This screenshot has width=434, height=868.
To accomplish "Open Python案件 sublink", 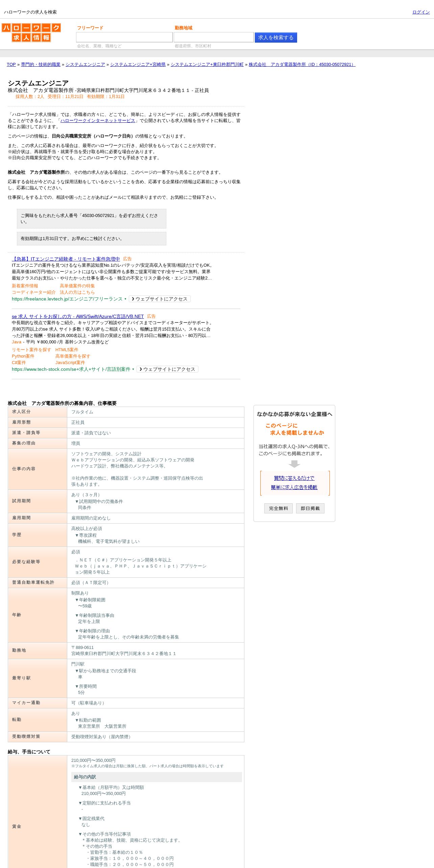I will 23,356.
